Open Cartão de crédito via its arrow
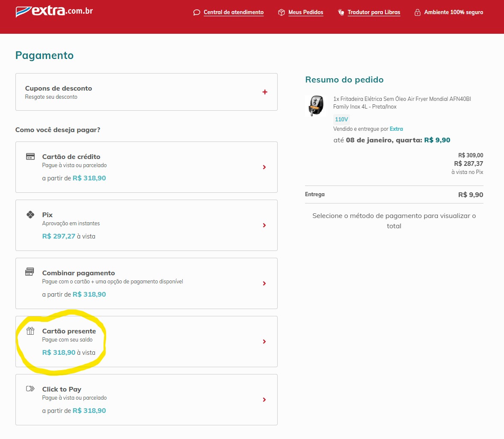The height and width of the screenshot is (439, 504). tap(264, 167)
